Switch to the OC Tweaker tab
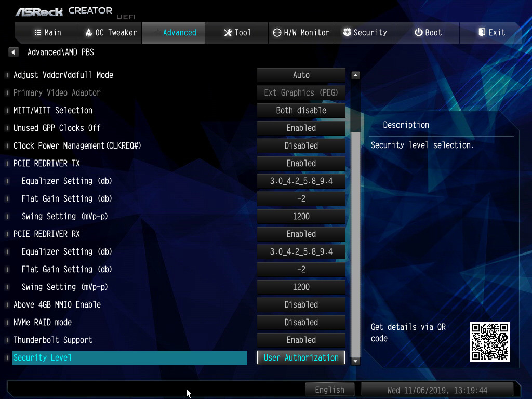The width and height of the screenshot is (532, 399). [x=110, y=33]
